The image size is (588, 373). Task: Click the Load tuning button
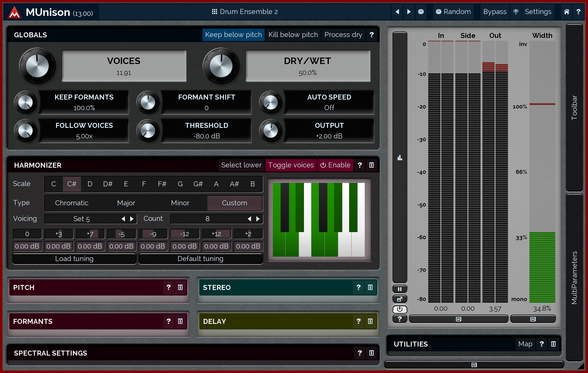coord(74,259)
